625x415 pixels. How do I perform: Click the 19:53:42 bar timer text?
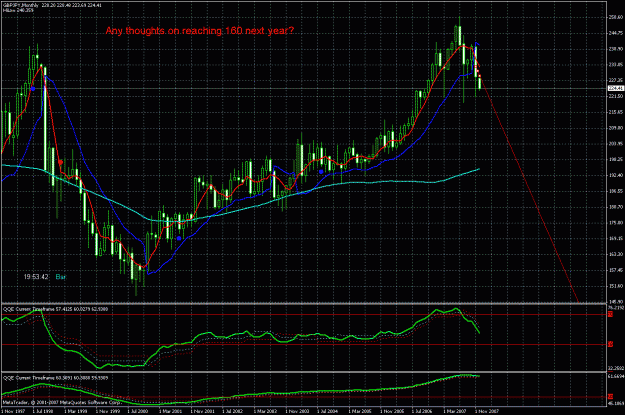[x=36, y=277]
